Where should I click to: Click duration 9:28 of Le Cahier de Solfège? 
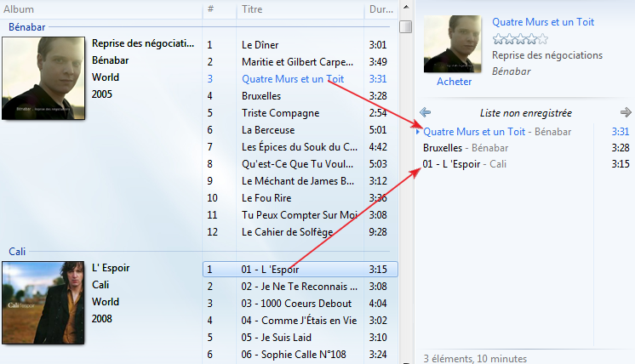pyautogui.click(x=378, y=232)
